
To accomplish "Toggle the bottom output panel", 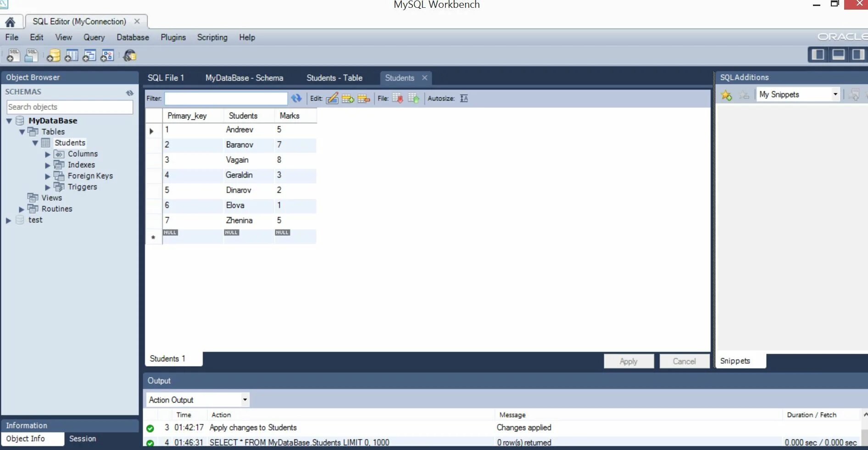I will [838, 55].
